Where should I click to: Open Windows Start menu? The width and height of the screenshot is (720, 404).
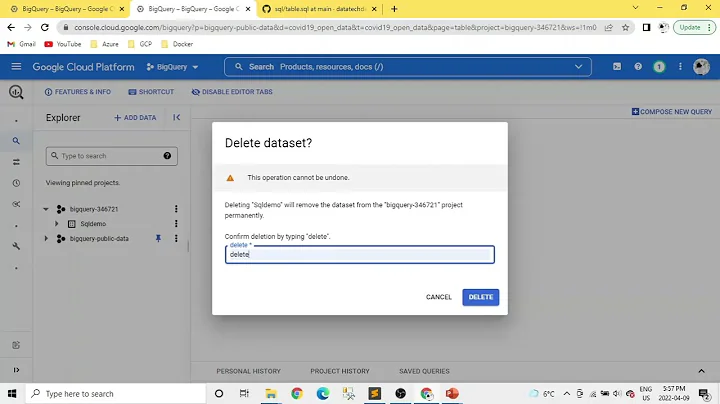12,393
